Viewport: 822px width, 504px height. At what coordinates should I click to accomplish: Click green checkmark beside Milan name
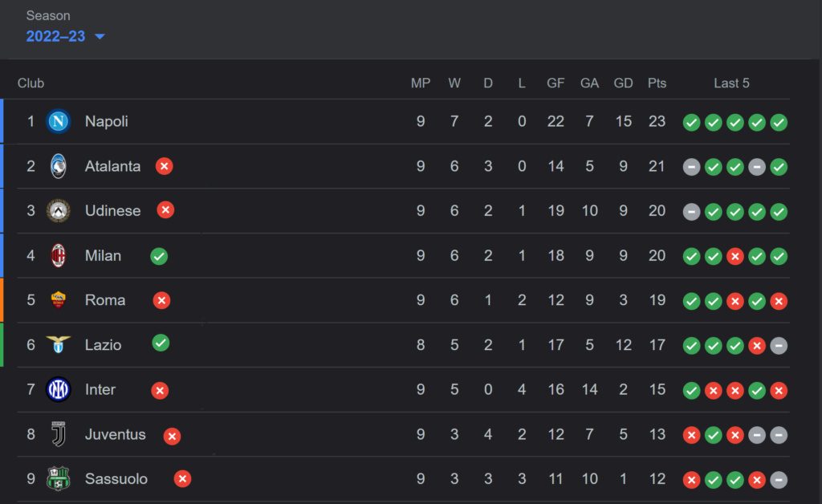coord(159,256)
